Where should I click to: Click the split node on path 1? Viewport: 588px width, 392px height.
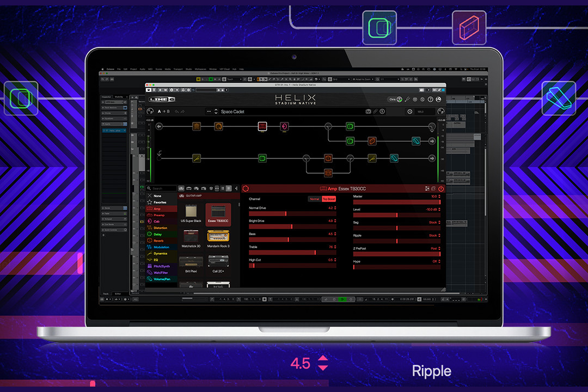328,126
